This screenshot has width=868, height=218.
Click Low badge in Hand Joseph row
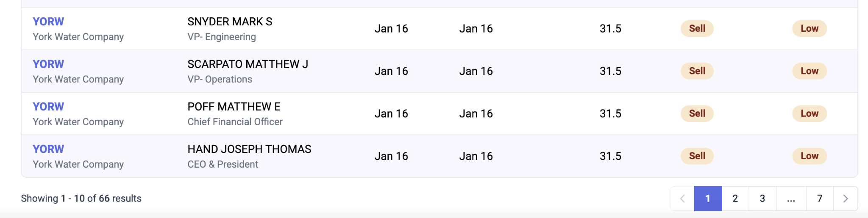click(809, 156)
